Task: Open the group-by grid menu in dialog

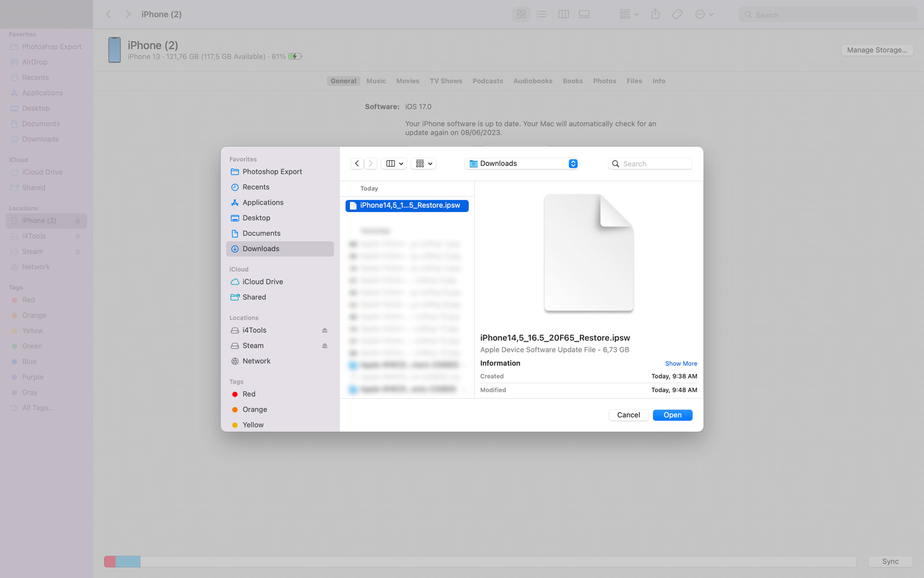Action: [423, 164]
